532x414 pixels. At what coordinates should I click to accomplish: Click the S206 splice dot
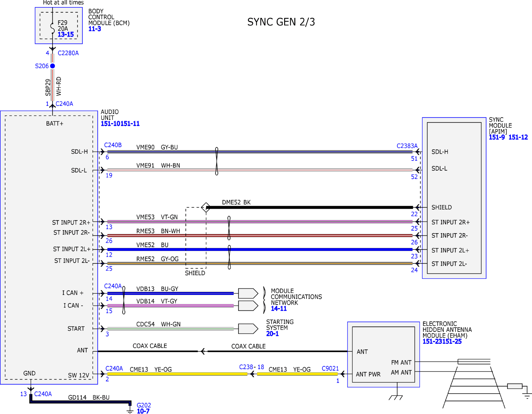point(52,66)
